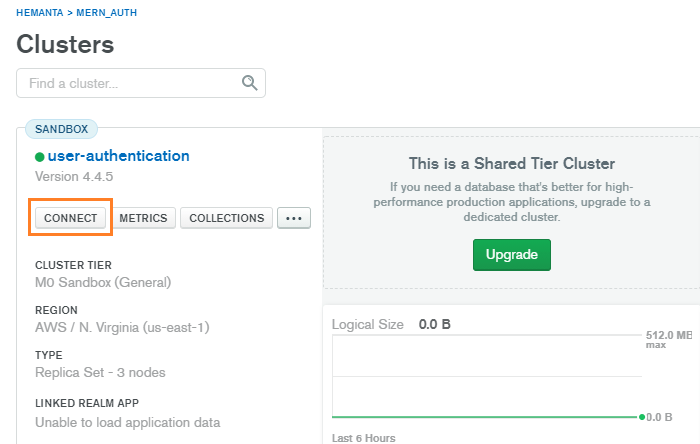Open the cluster METRICS view
The image size is (700, 444).
[x=144, y=218]
